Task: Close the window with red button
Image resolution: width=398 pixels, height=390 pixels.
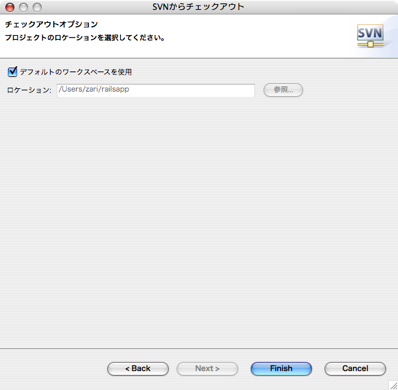Action: (x=10, y=7)
